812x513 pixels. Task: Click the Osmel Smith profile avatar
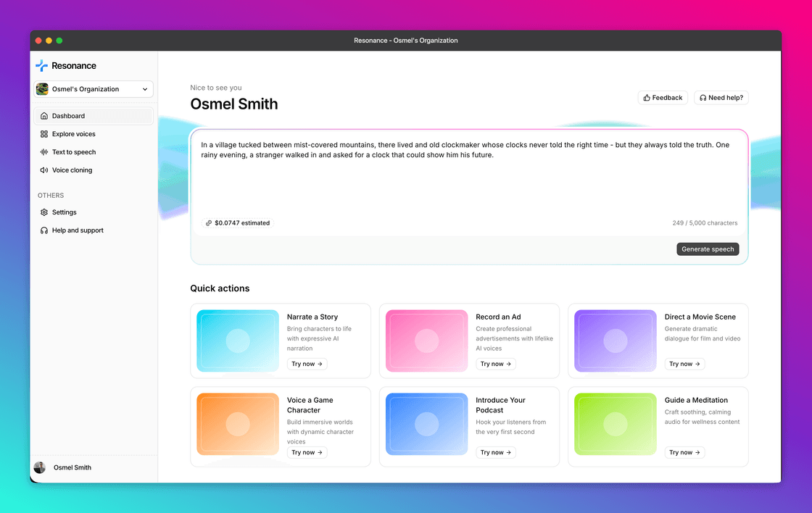40,467
